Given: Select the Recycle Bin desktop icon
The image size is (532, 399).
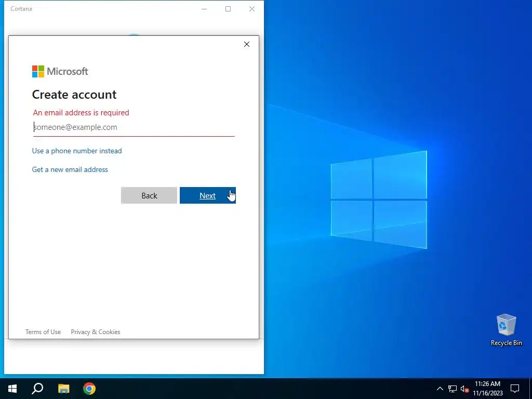Looking at the screenshot, I should (506, 330).
